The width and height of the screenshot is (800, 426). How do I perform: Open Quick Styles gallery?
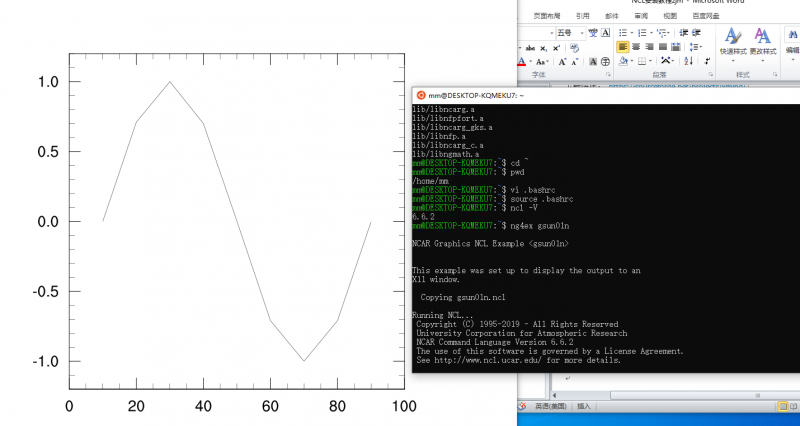(x=733, y=42)
